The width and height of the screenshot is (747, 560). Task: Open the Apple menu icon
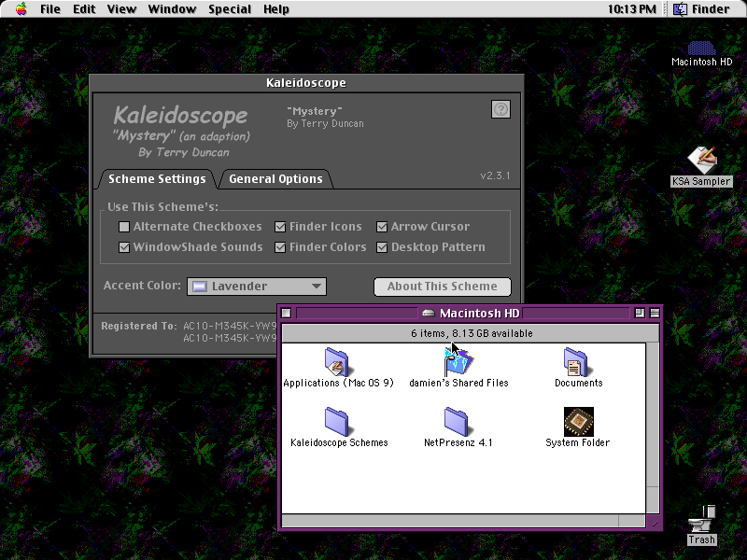(21, 8)
